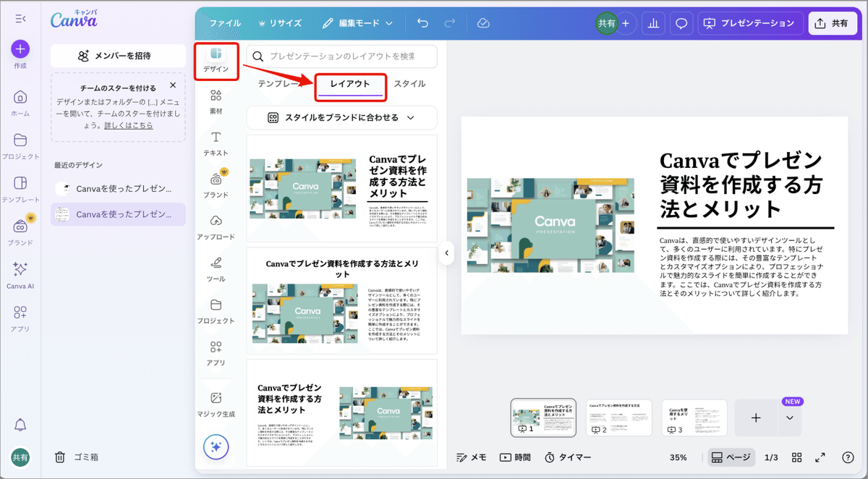868x479 pixels.
Task: Open the ツール panel
Action: (216, 269)
